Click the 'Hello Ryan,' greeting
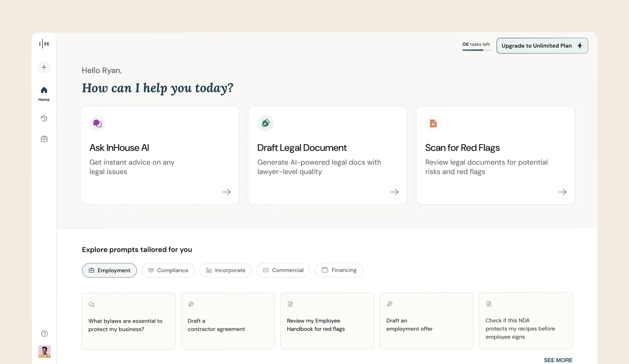 point(102,71)
